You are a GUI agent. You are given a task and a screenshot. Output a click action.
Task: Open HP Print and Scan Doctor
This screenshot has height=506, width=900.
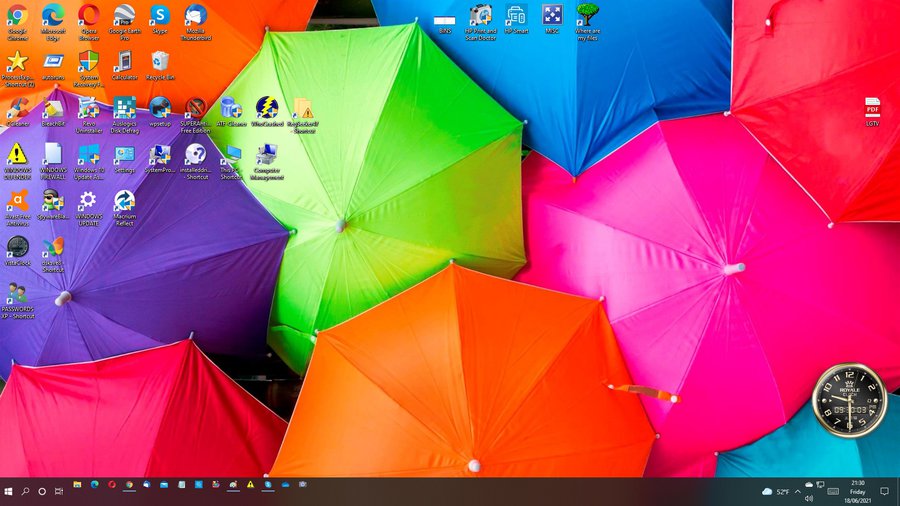(480, 22)
